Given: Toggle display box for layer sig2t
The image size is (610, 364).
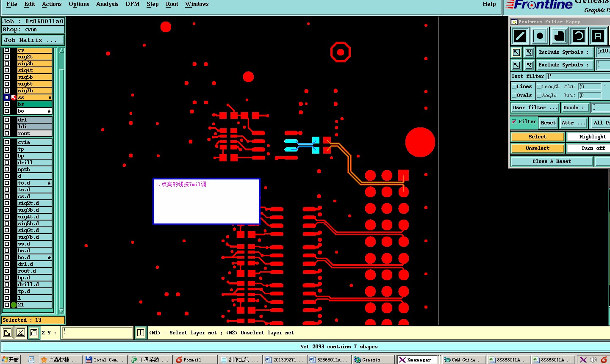Looking at the screenshot, I should coord(7,57).
